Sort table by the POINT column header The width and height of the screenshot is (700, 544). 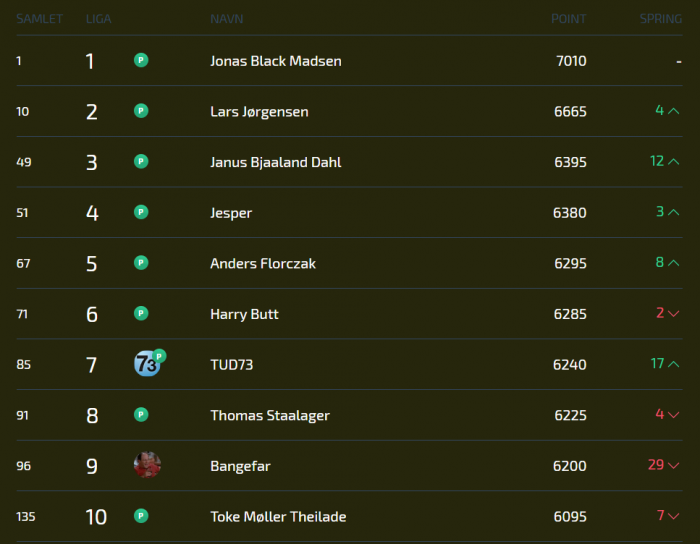tap(568, 19)
